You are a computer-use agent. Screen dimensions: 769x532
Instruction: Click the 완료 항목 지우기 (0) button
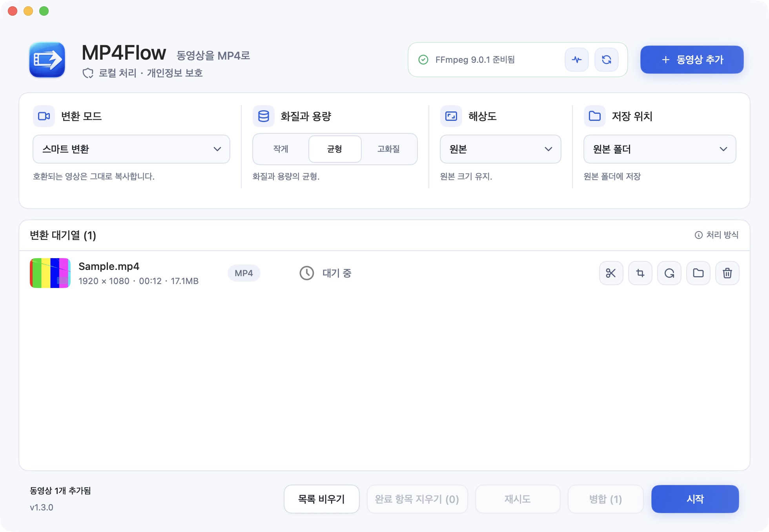(417, 499)
